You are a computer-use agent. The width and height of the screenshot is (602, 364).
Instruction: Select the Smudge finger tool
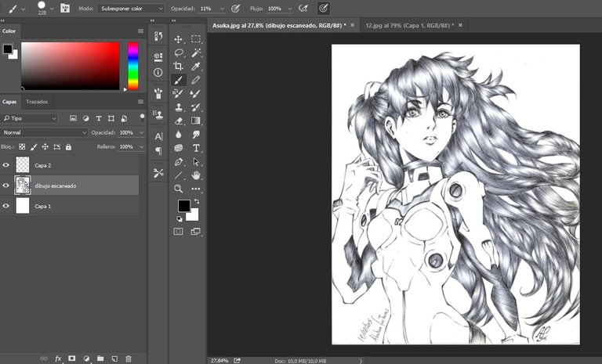coord(196,134)
